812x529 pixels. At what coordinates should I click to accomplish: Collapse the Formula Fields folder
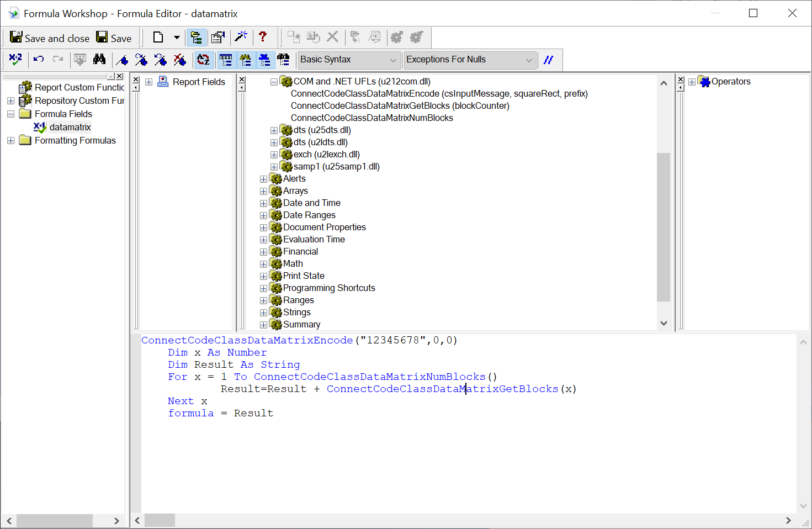click(10, 114)
